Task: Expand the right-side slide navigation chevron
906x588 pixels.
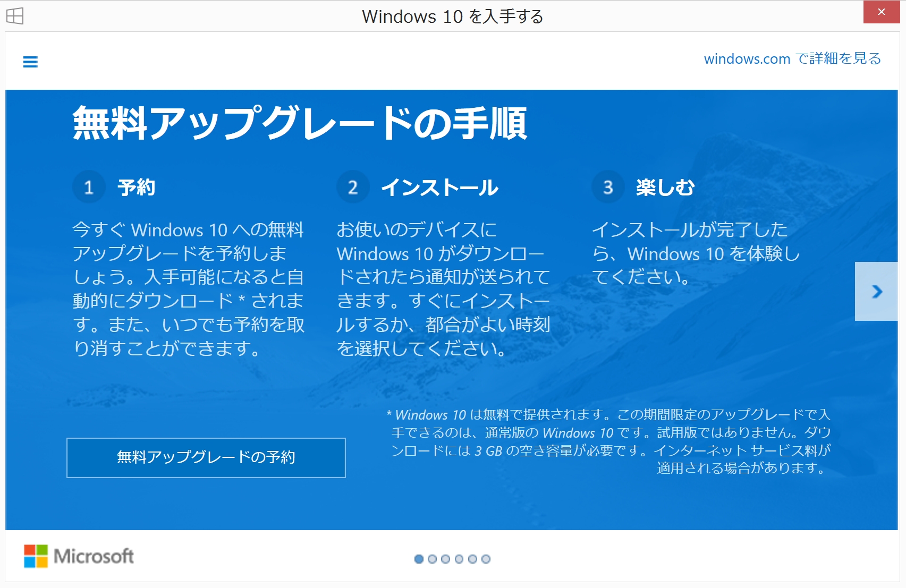Action: point(877,291)
